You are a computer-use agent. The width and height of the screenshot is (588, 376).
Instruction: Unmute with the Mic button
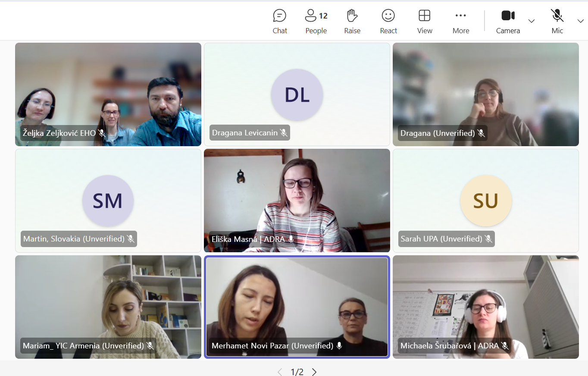coord(557,22)
